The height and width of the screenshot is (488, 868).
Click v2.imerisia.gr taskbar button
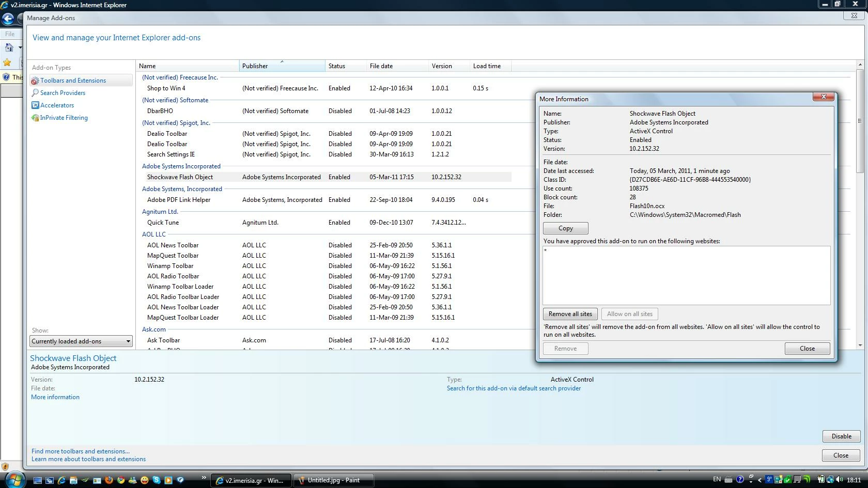(x=251, y=480)
